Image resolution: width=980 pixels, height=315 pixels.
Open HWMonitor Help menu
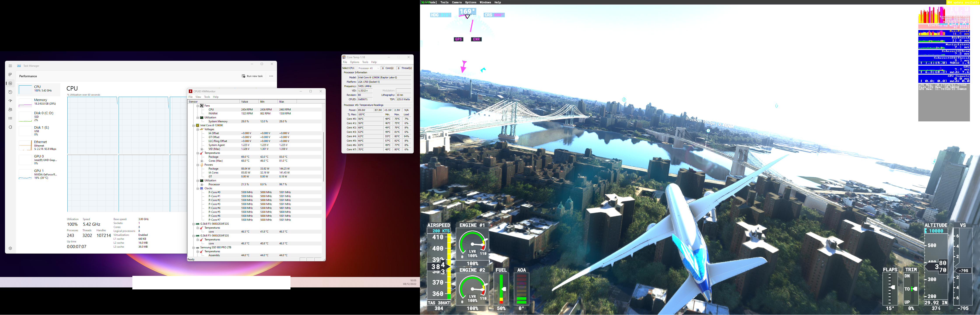click(x=216, y=97)
